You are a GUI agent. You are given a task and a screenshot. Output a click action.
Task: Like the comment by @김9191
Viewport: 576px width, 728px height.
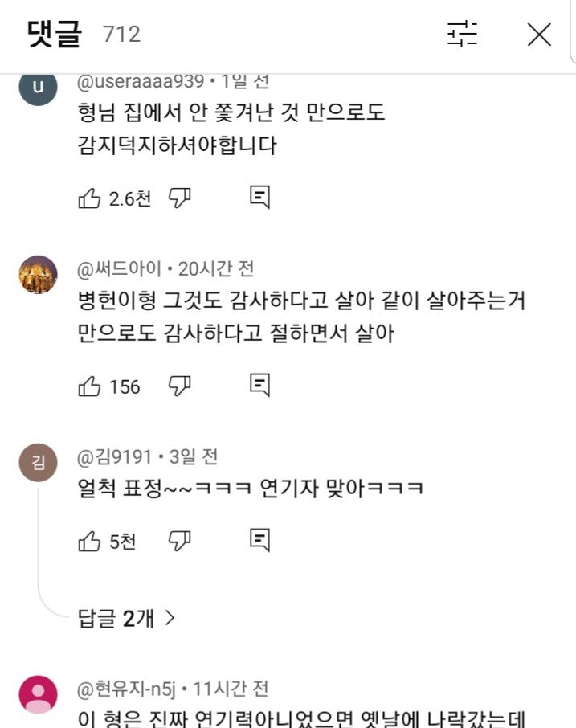click(x=89, y=542)
